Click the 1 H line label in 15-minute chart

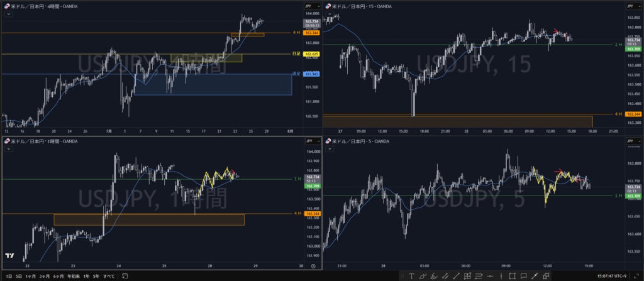(618, 45)
